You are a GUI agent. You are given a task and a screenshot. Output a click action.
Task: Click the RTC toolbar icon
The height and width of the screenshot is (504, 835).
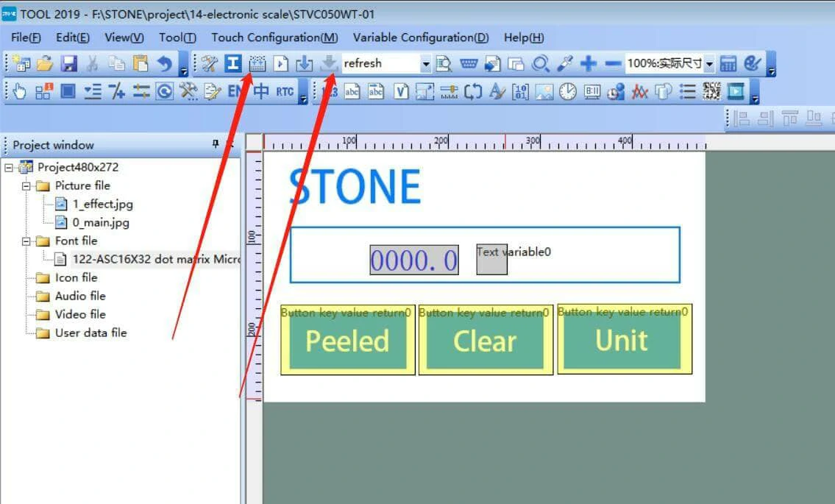[285, 92]
